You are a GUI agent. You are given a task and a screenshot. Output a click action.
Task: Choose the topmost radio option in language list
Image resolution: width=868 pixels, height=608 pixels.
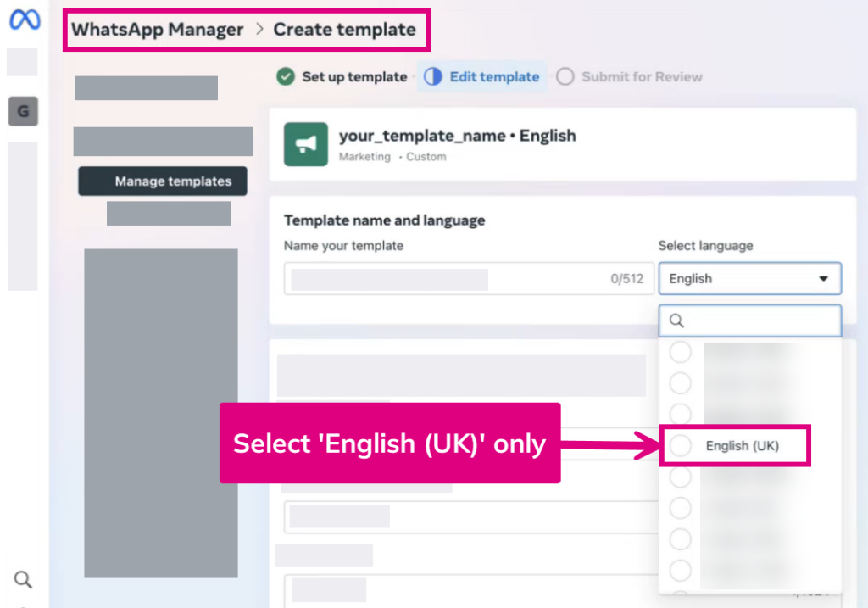coord(681,352)
